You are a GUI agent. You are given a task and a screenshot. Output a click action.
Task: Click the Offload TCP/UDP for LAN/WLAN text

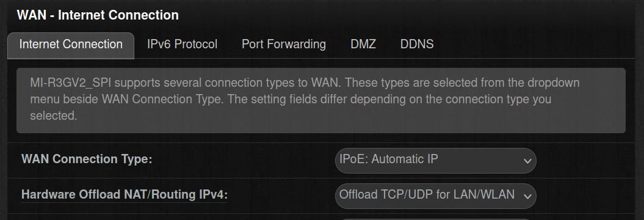click(x=427, y=194)
